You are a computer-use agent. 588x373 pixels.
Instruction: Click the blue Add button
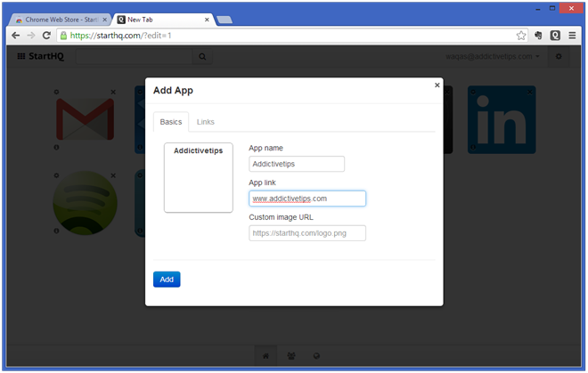(x=167, y=280)
